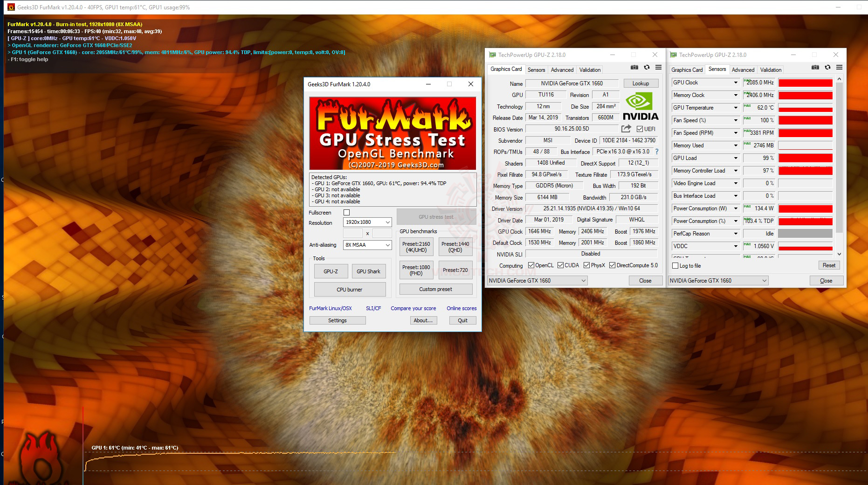
Task: Click the up arrow of Sensors scrollbar
Action: (839, 79)
